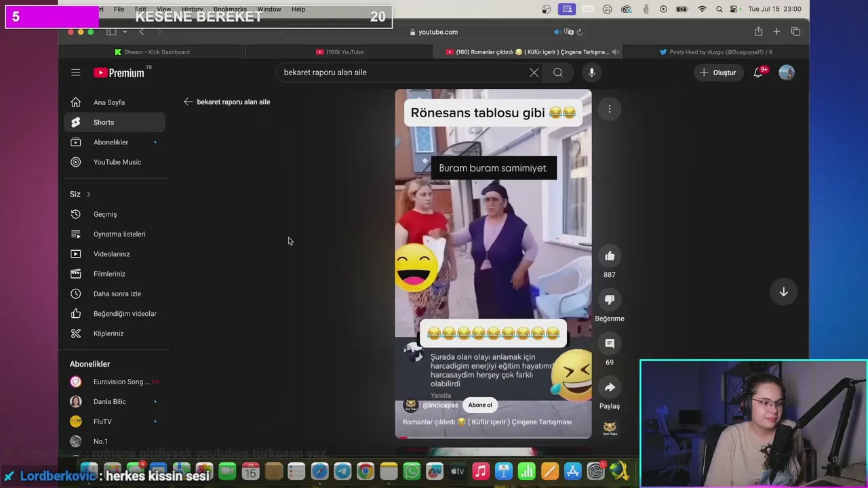
Task: Open Safari share button
Action: click(758, 32)
